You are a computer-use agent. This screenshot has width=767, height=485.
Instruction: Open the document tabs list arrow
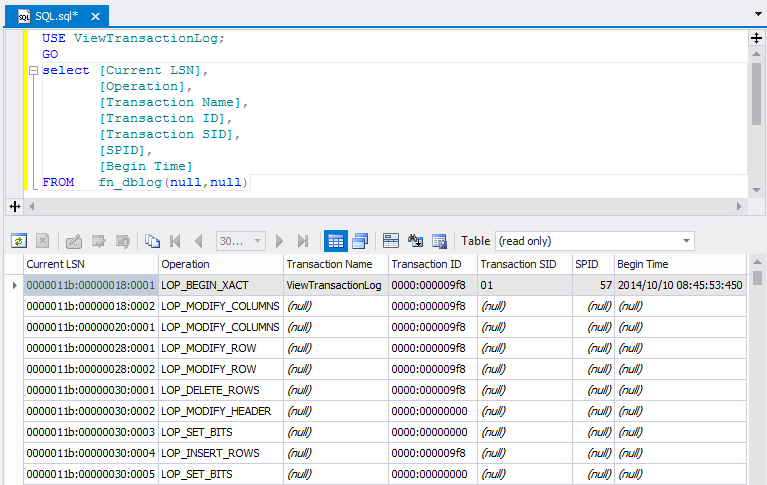point(759,14)
